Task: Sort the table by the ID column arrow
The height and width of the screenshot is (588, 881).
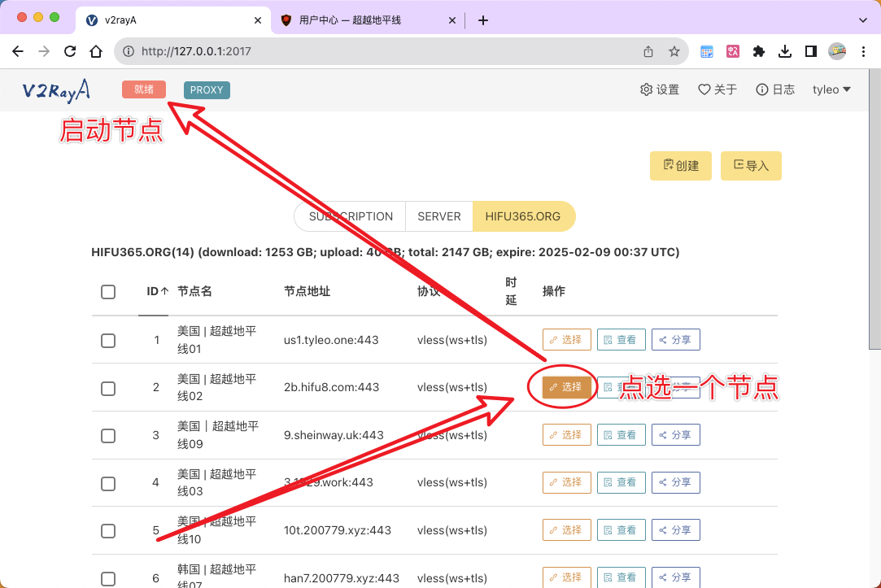Action: coord(164,291)
